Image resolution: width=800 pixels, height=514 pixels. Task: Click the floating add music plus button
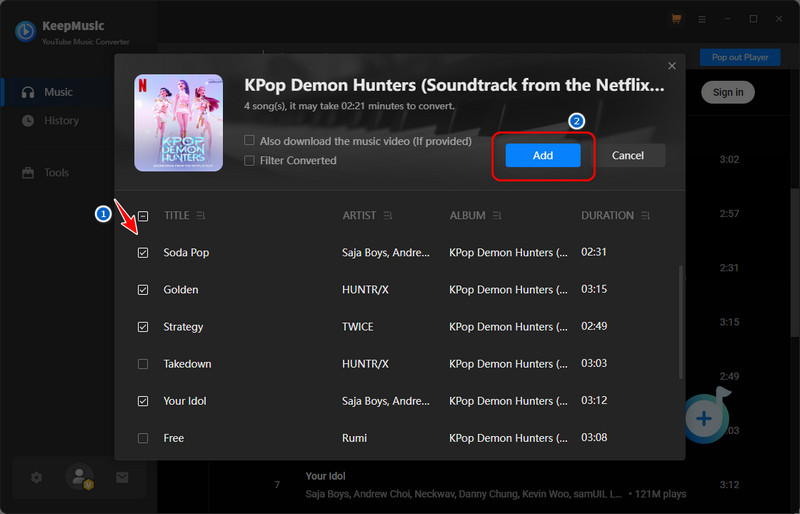click(x=704, y=419)
